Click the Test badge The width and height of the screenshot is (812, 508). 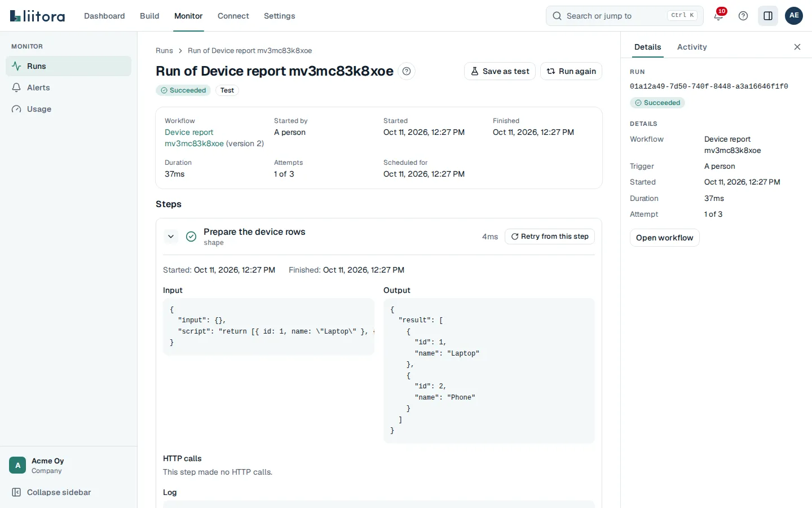[227, 90]
